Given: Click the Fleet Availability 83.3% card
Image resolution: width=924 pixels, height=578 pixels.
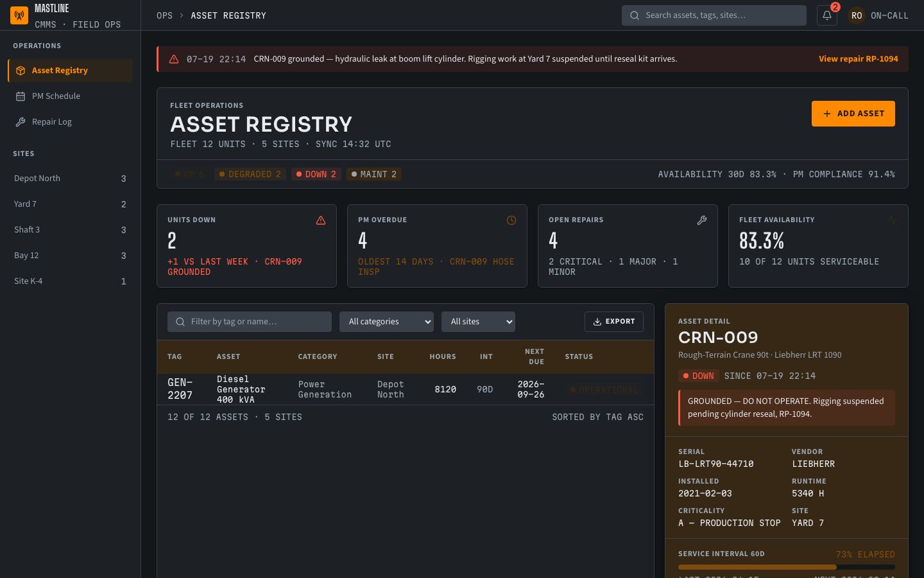Looking at the screenshot, I should click(818, 246).
